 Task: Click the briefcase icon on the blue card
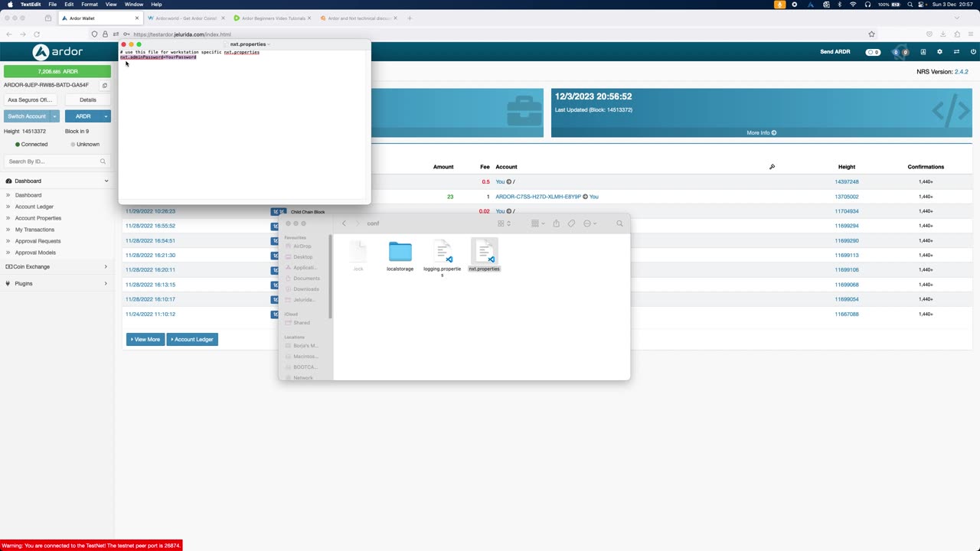pyautogui.click(x=524, y=112)
